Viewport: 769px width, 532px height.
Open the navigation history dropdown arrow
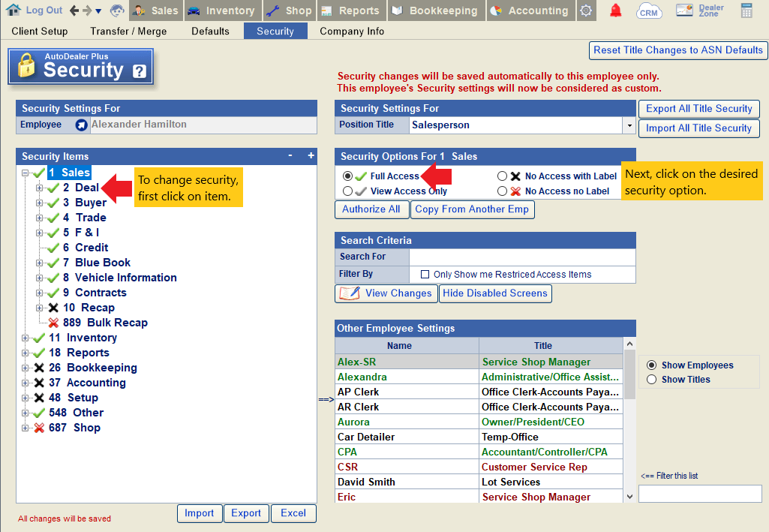tap(98, 11)
